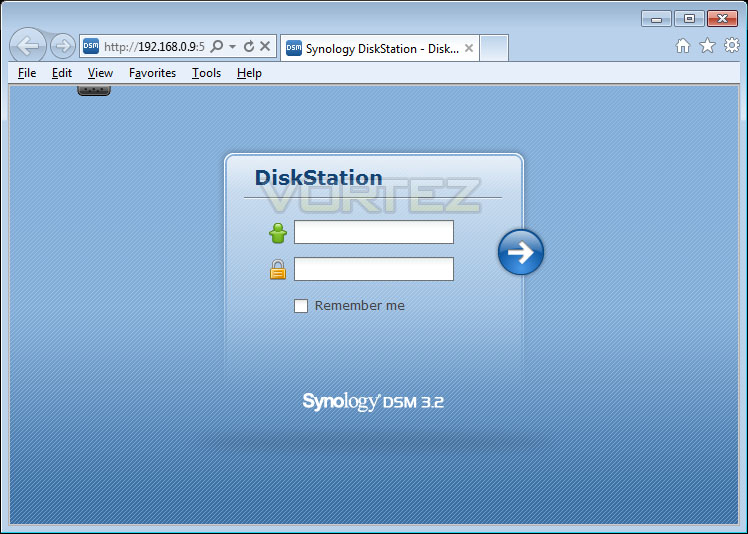
Task: Click the search magnifier in address bar
Action: coord(217,46)
